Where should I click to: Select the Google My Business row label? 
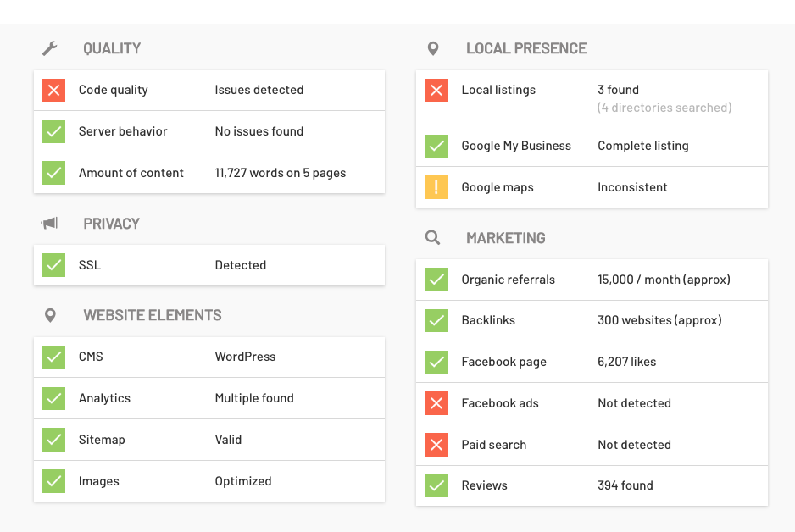[x=516, y=146]
